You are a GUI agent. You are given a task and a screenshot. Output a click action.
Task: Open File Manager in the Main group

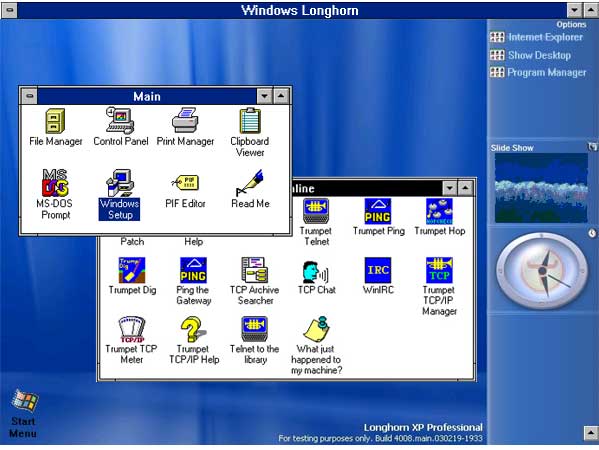(55, 128)
